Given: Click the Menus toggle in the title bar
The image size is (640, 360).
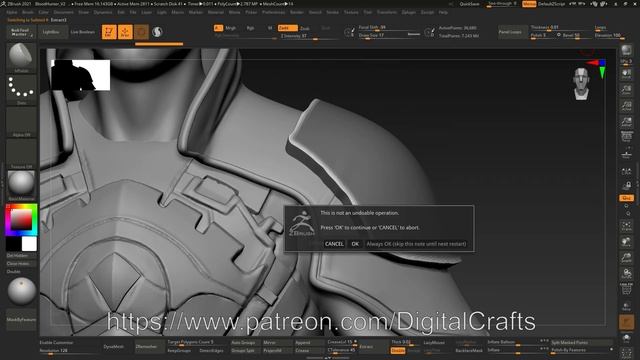Looking at the screenshot, I should [529, 4].
